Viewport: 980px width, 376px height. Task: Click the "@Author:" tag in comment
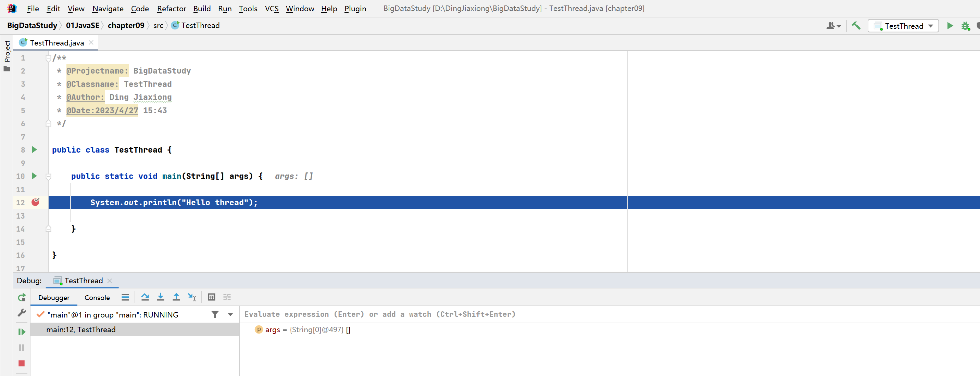[x=85, y=97]
